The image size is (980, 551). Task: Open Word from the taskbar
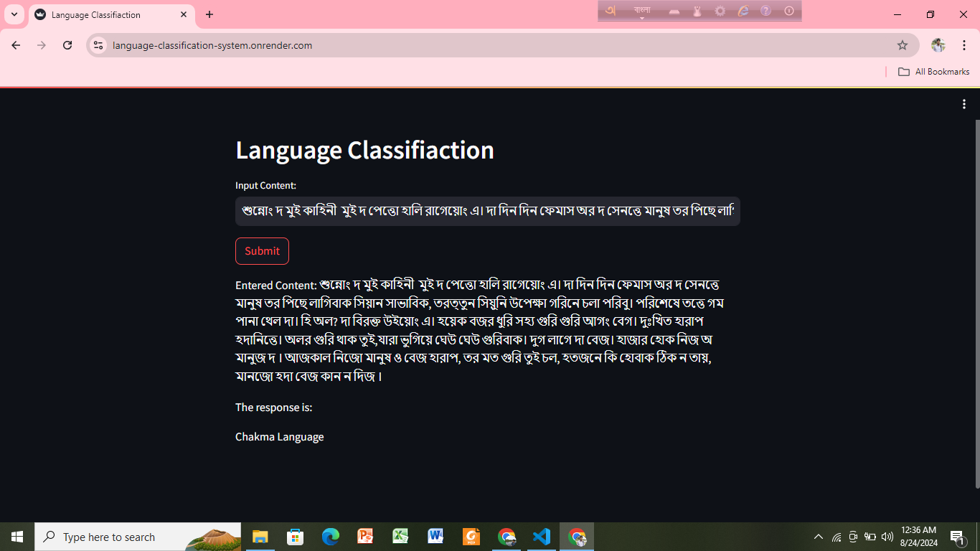click(x=435, y=536)
